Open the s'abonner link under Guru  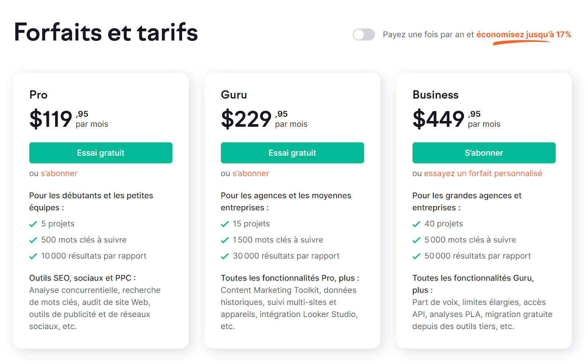pyautogui.click(x=251, y=173)
